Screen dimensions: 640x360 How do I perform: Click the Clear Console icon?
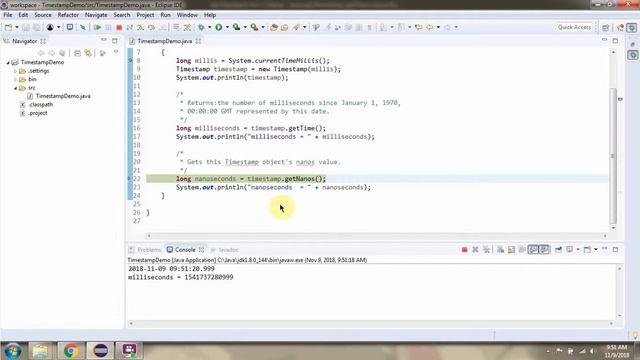(x=500, y=250)
